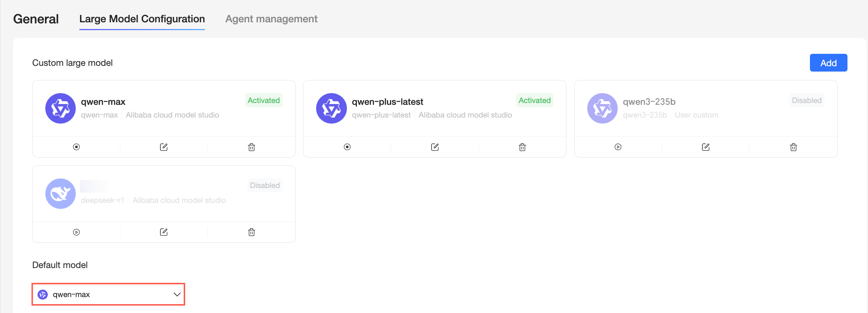Deactivate the qwen-max model with stop icon
This screenshot has height=313, width=868.
click(x=76, y=147)
